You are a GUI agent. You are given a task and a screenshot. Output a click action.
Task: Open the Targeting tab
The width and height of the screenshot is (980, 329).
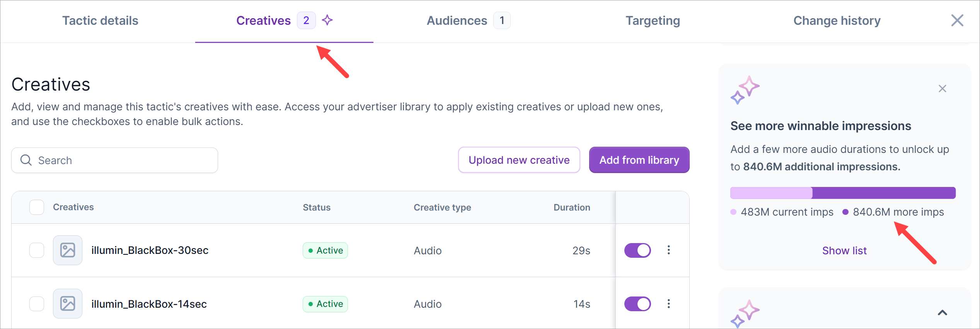[x=653, y=21]
